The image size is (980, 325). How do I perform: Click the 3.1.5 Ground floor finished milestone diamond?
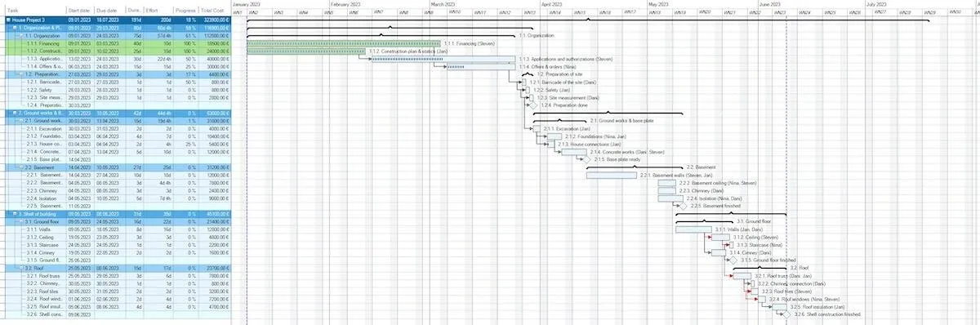point(733,260)
